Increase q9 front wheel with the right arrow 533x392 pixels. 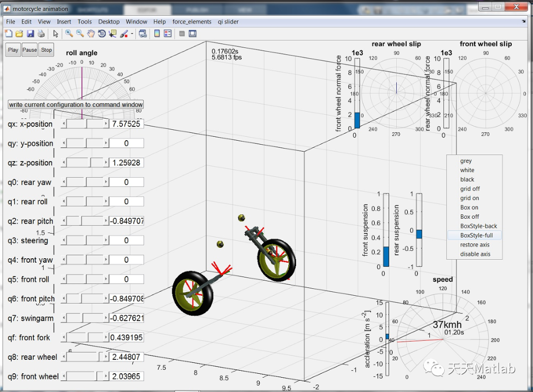pos(106,376)
